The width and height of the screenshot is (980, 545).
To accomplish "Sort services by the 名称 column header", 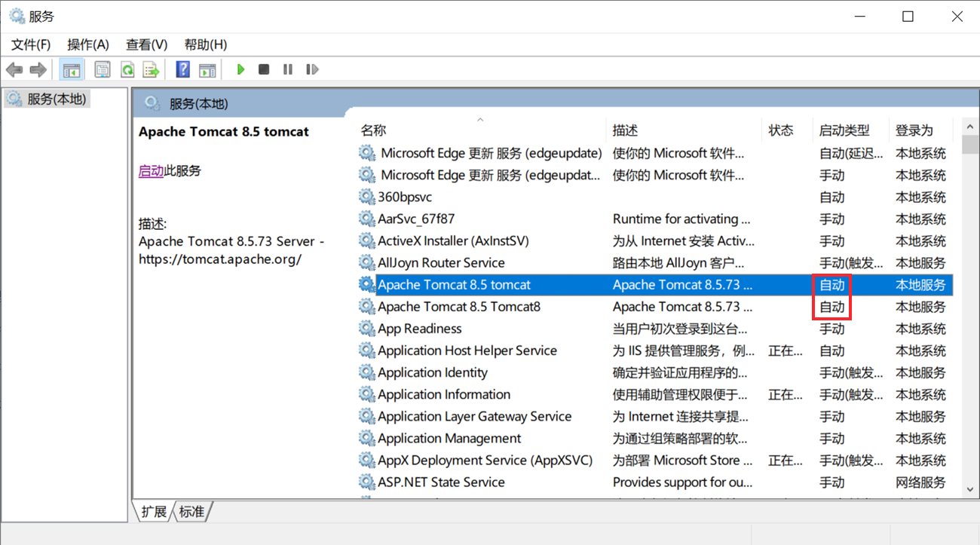I will click(x=373, y=130).
